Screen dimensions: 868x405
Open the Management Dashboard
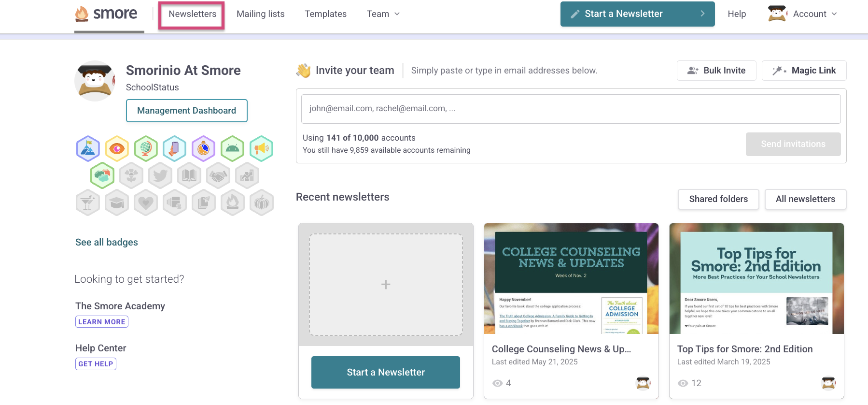186,111
